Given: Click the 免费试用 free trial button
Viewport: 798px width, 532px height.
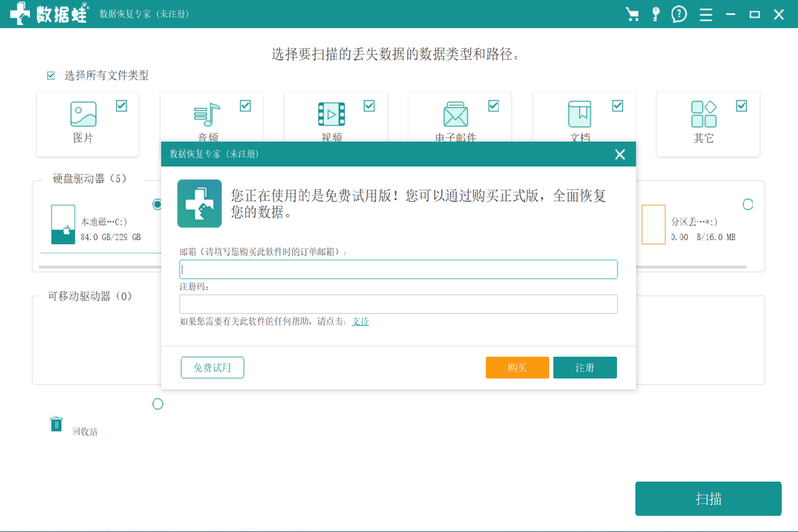Looking at the screenshot, I should [212, 367].
